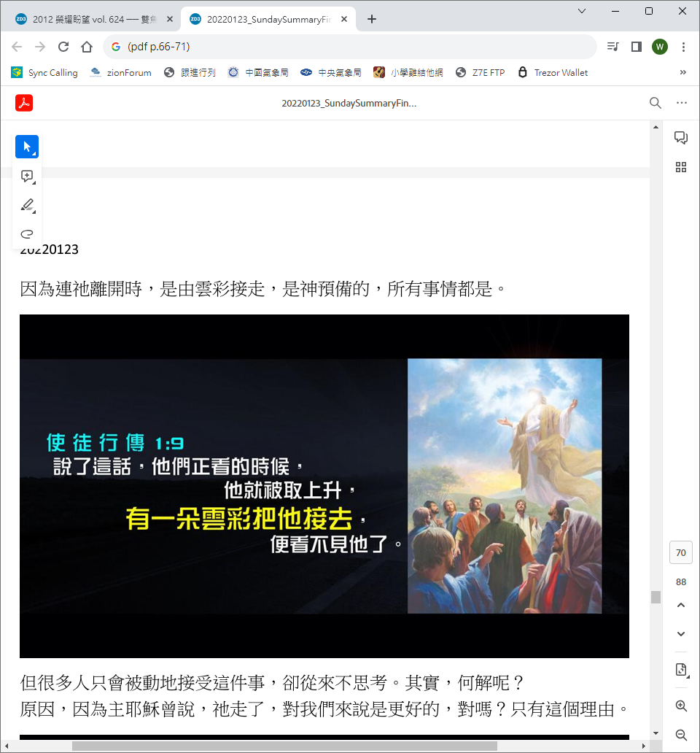Open the PDF viewer more options menu
700x753 pixels.
click(x=681, y=103)
